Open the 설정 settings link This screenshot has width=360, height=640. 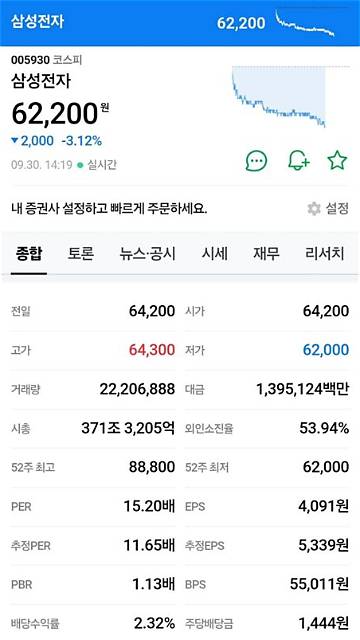click(337, 209)
